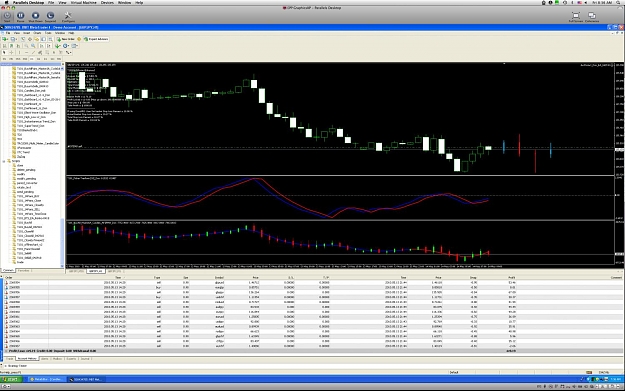Open the MetaTrader Insert menu
This screenshot has height=391, width=625.
tap(27, 33)
